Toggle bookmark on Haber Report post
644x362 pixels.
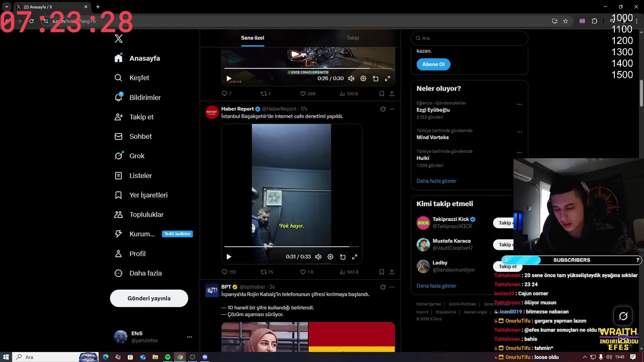(382, 272)
